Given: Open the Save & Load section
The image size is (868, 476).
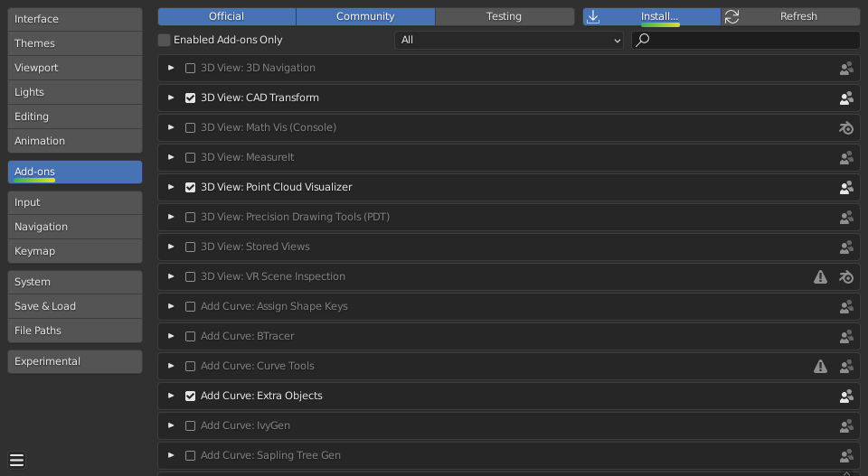Looking at the screenshot, I should [75, 306].
